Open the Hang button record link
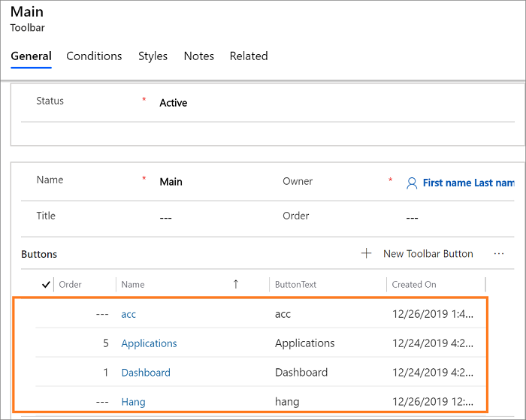This screenshot has height=420, width=526. [x=133, y=402]
